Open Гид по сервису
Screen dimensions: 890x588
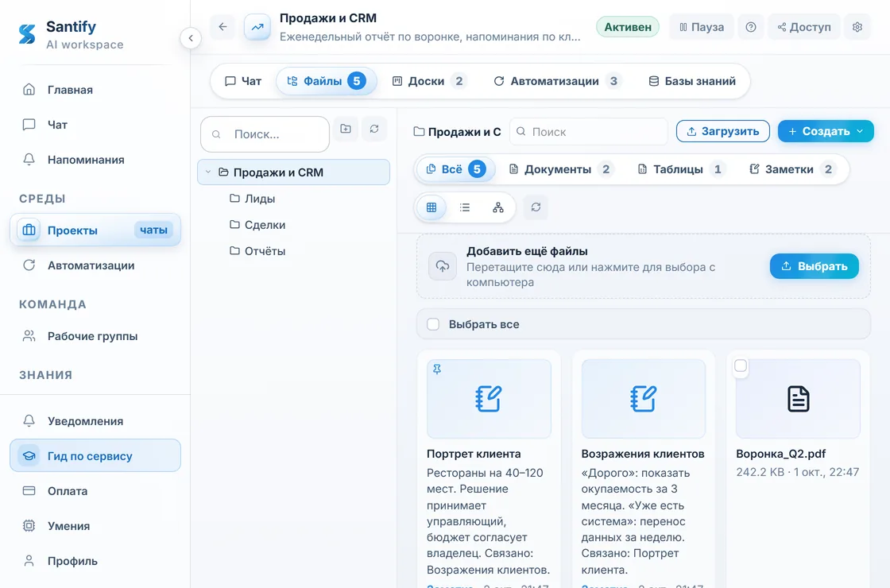(95, 456)
